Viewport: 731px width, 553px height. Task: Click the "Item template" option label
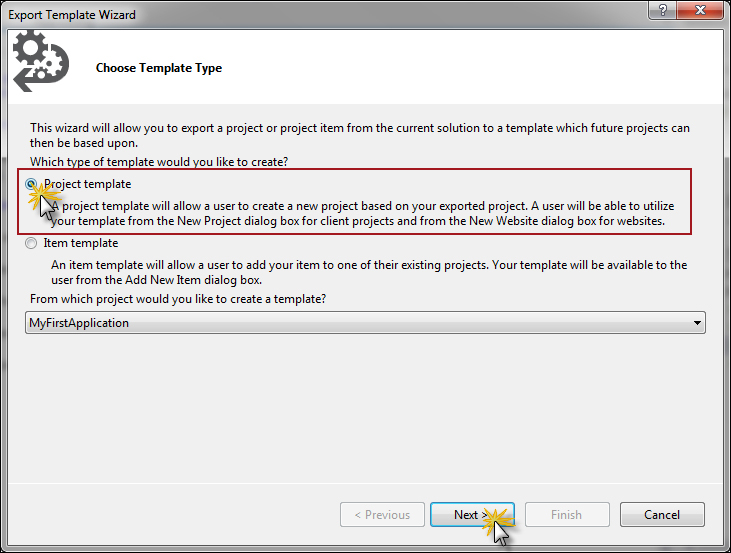click(81, 243)
